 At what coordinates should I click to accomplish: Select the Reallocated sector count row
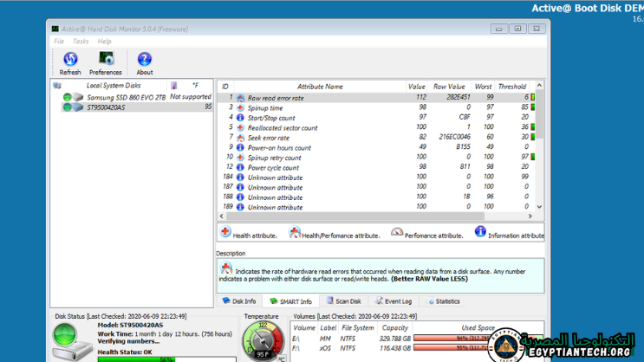[x=376, y=127]
